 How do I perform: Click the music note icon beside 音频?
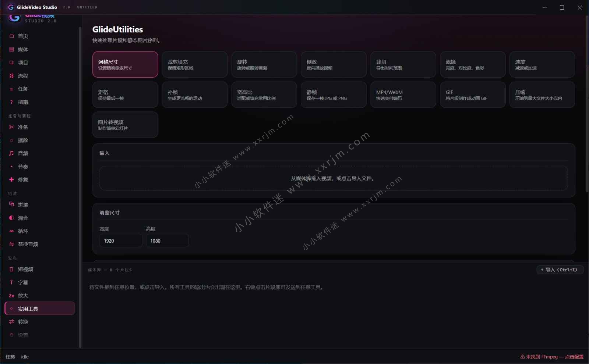[11, 153]
